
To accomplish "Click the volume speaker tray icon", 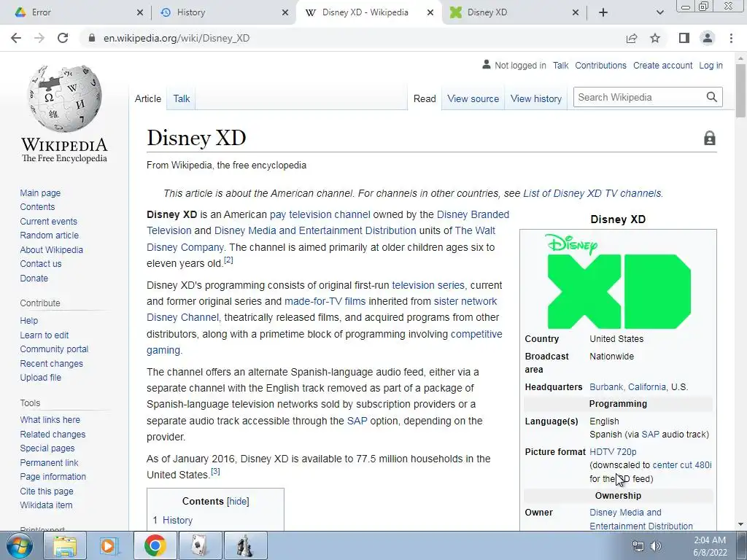I will point(656,545).
